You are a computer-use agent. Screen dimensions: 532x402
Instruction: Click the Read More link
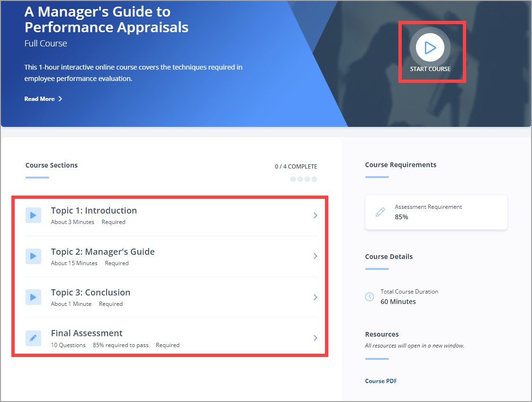point(39,99)
